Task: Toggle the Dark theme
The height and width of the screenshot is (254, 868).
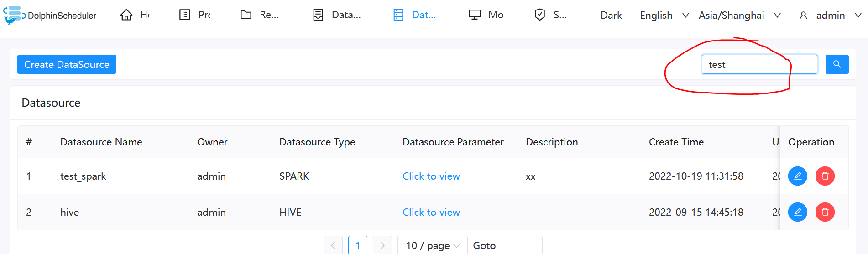Action: tap(611, 15)
